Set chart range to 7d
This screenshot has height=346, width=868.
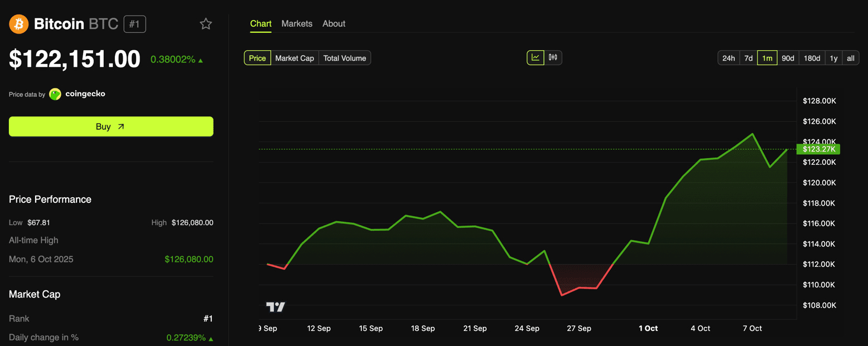coord(749,58)
